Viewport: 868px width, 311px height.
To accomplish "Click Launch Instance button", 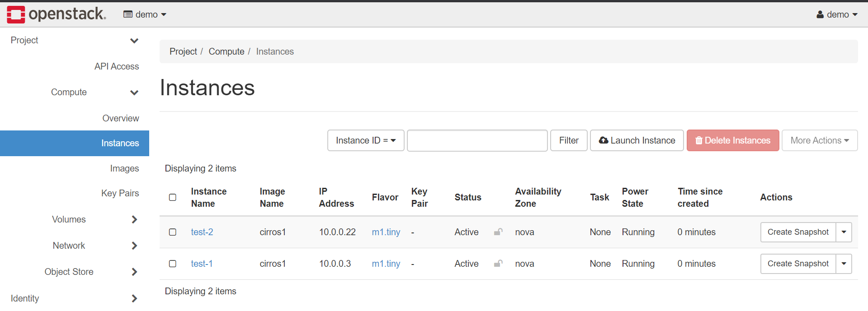I will click(x=637, y=140).
